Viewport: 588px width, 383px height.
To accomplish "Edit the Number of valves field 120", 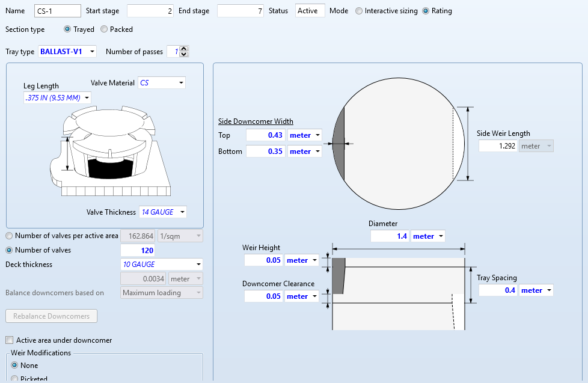I will (x=138, y=250).
